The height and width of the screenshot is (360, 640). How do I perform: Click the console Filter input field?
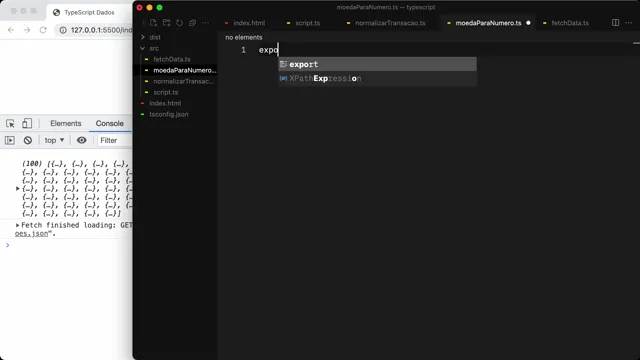coord(115,140)
